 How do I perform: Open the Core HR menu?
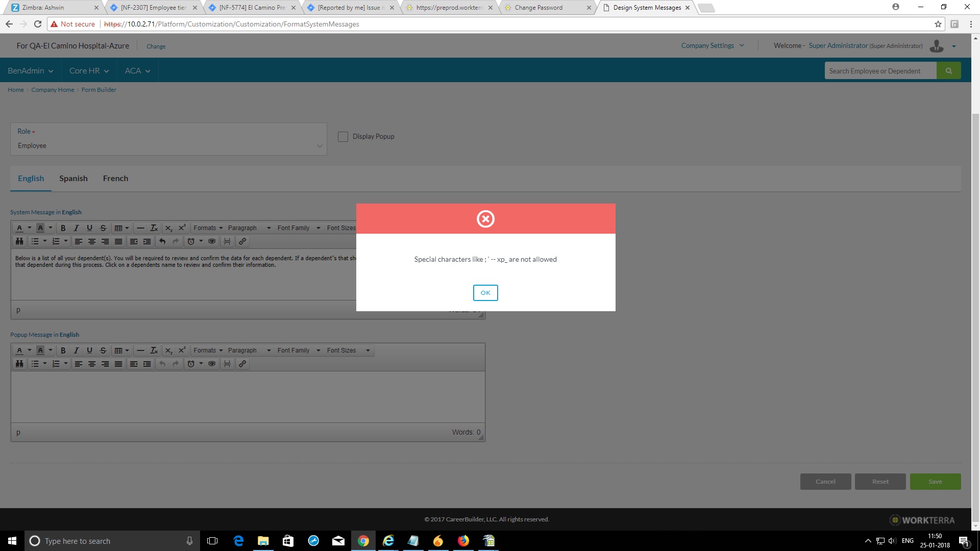point(89,71)
